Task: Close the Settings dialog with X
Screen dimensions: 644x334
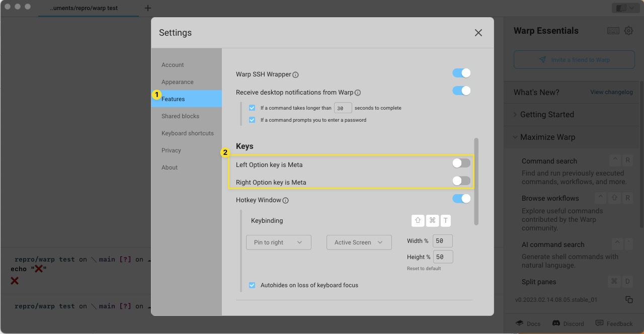Action: pos(478,33)
